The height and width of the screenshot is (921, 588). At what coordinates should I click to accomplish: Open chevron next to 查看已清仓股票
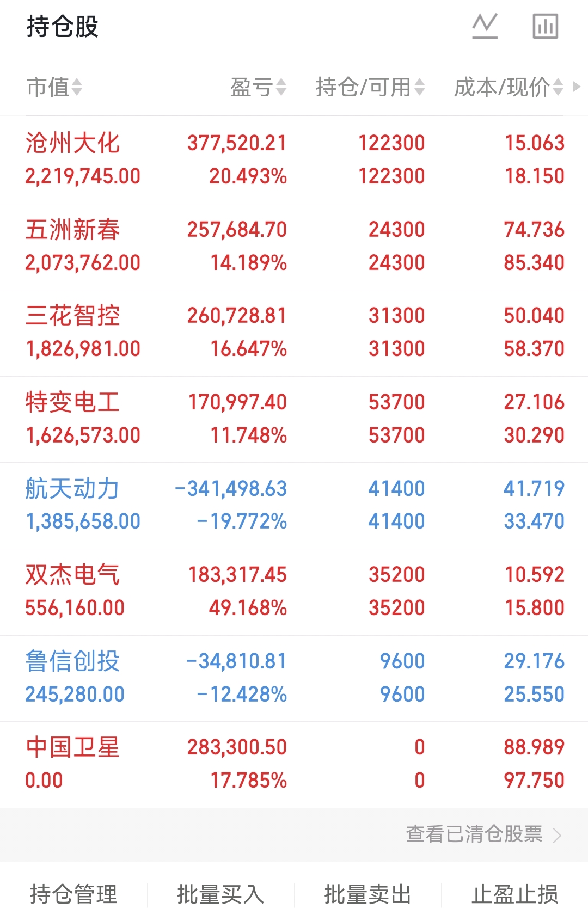pos(557,835)
